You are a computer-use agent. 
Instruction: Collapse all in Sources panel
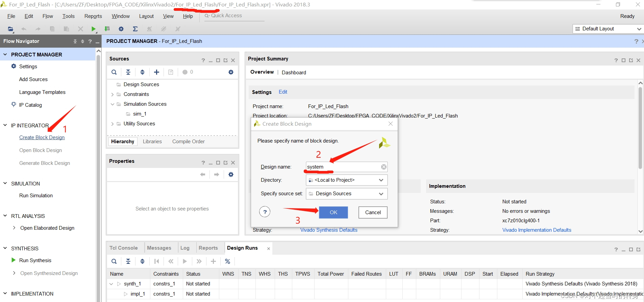[128, 72]
